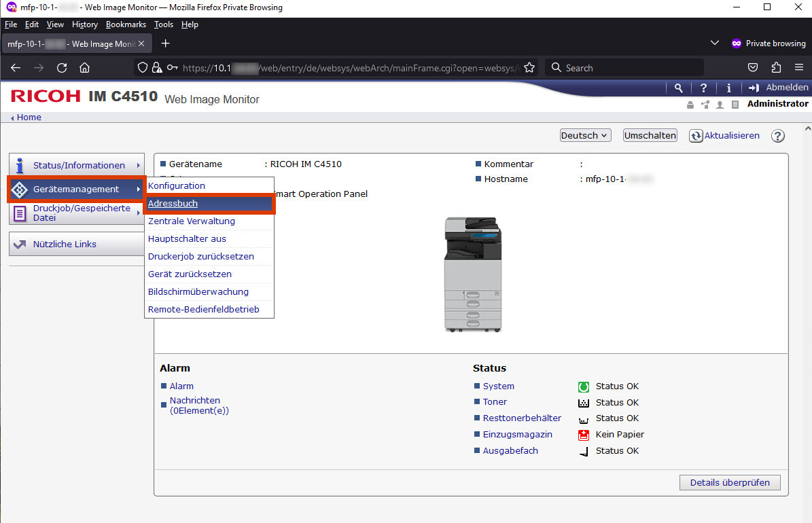The width and height of the screenshot is (812, 523).
Task: Open the Deutsch language dropdown
Action: click(x=585, y=135)
